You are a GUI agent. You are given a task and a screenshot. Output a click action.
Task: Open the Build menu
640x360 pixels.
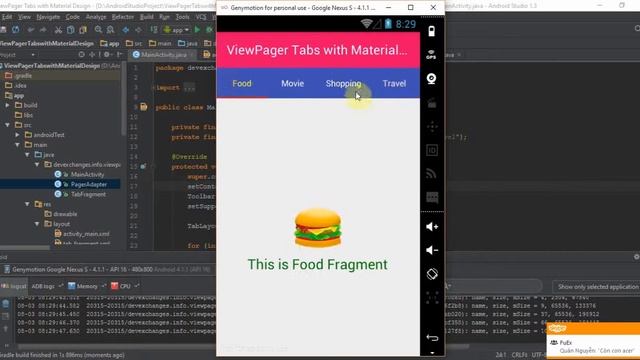(147, 17)
